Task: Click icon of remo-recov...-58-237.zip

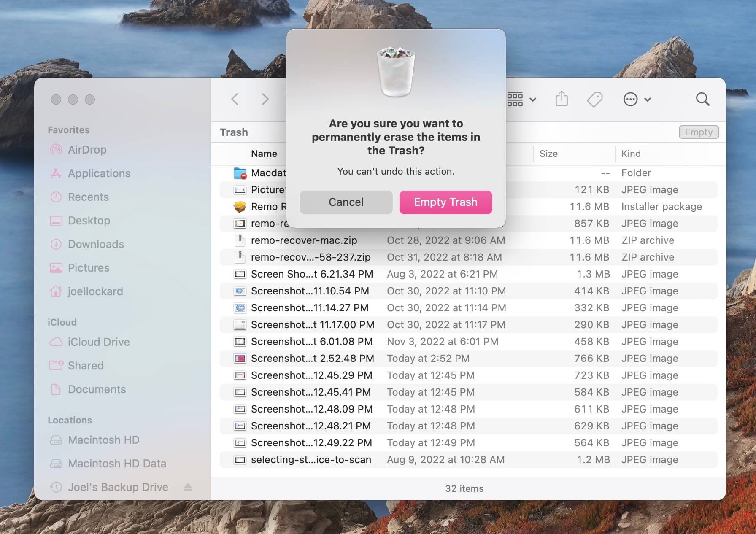Action: click(x=240, y=257)
